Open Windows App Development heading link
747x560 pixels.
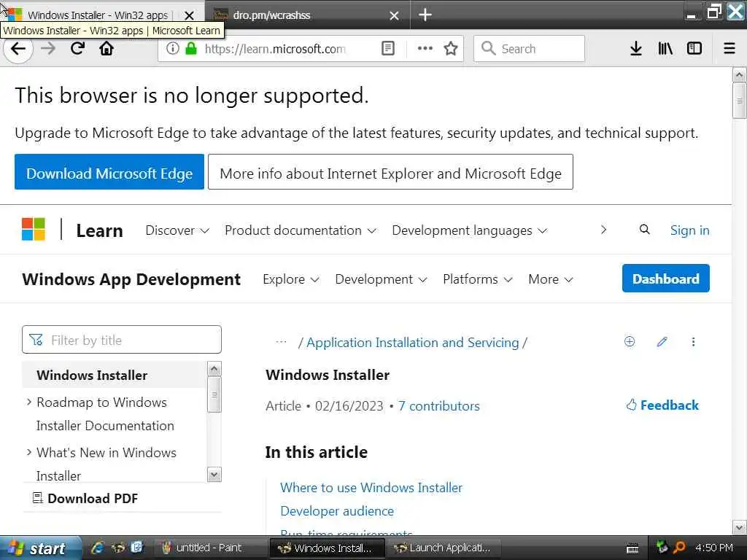[131, 279]
